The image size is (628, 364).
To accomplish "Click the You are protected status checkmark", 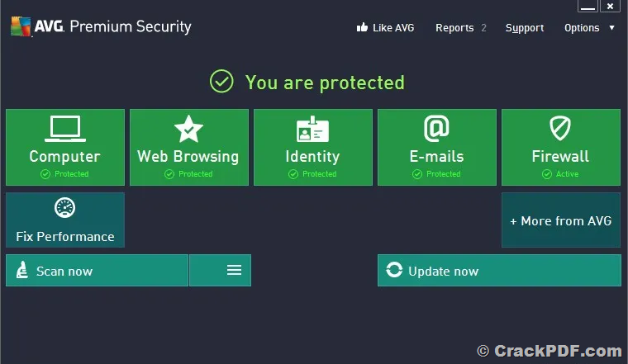I will (221, 81).
